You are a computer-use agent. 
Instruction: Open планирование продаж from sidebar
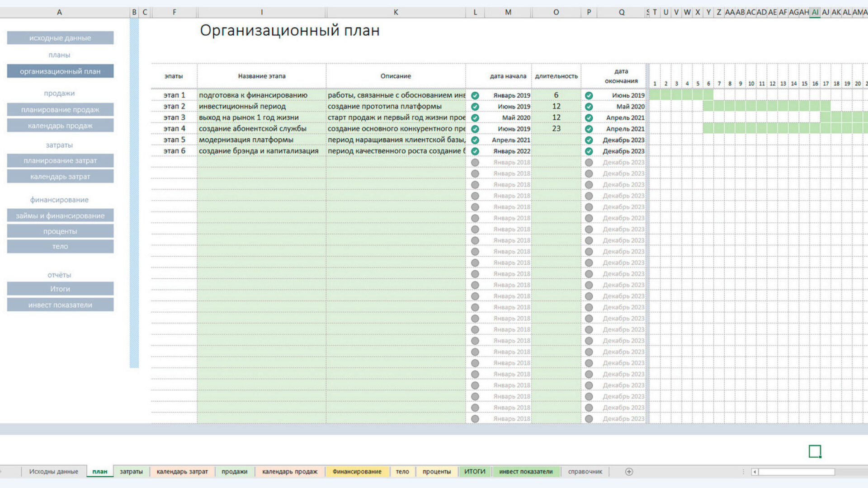[60, 110]
